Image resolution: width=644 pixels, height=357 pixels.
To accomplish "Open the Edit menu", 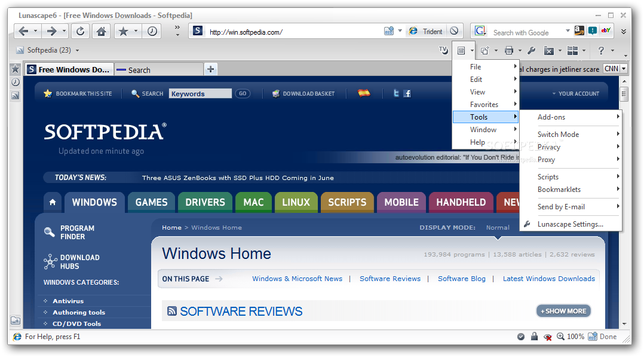I will pyautogui.click(x=485, y=80).
